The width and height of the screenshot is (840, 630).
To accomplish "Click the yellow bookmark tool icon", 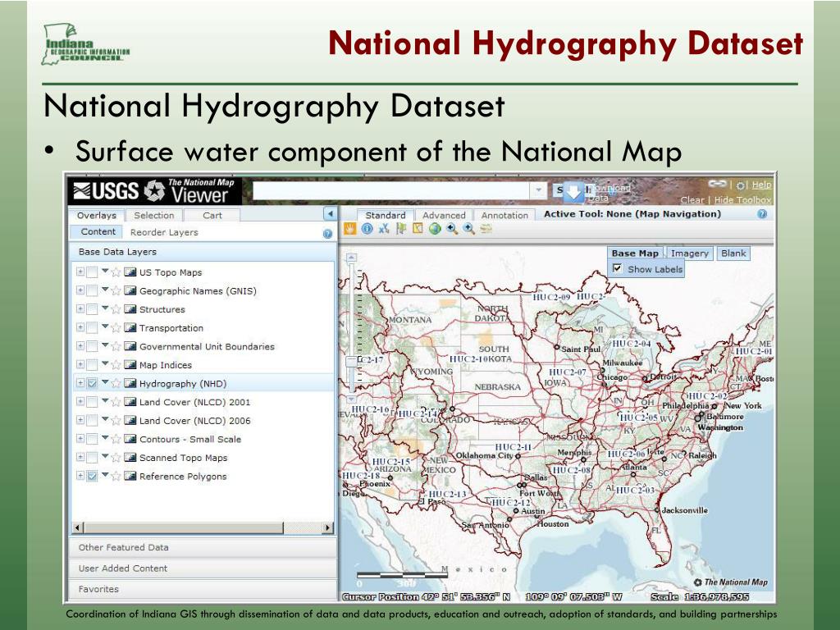I will click(418, 230).
